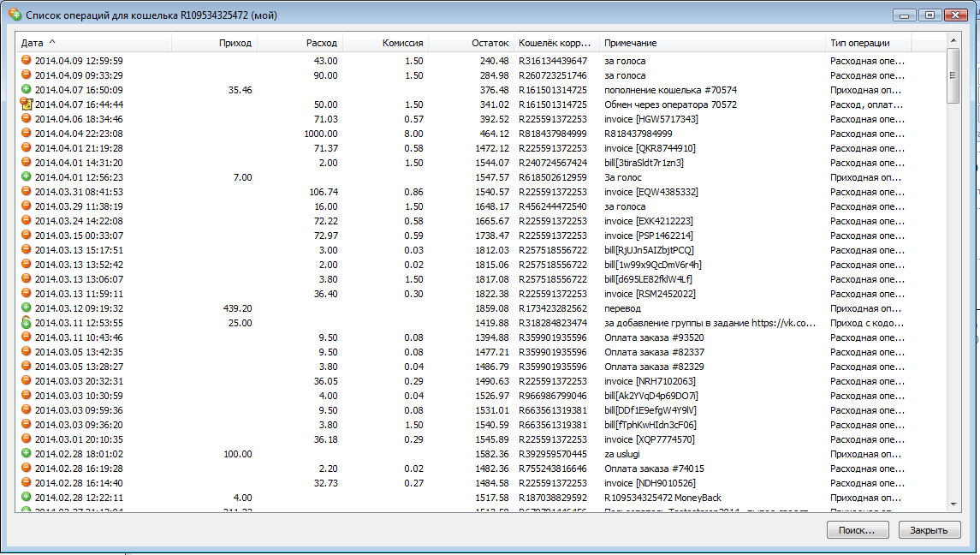Image resolution: width=980 pixels, height=555 pixels.
Task: Click wallet R173423282562
Action: click(553, 307)
